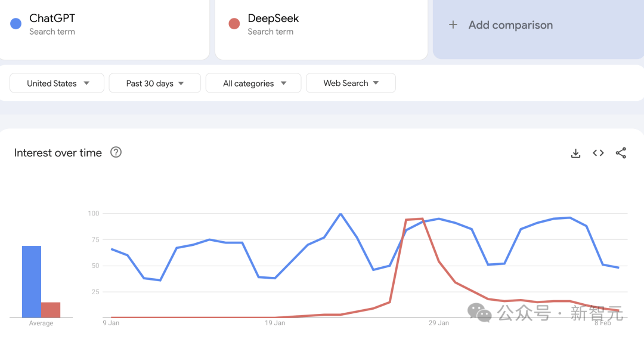The width and height of the screenshot is (644, 339).
Task: Open the help question mark icon
Action: (x=116, y=152)
